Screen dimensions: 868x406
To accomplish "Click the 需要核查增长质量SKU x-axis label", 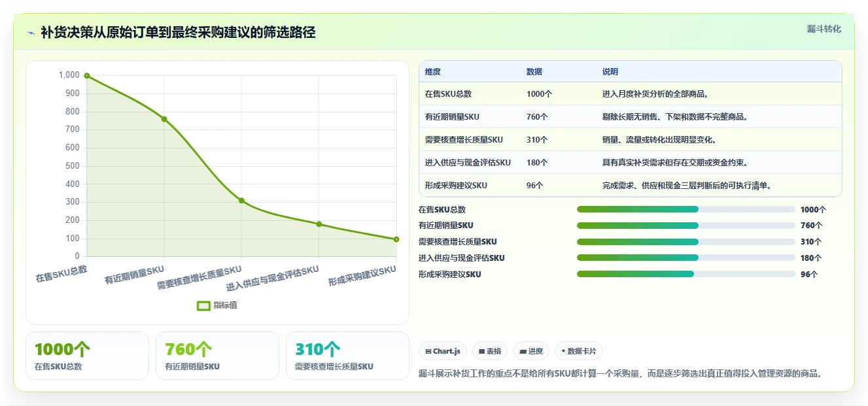I will [x=200, y=278].
